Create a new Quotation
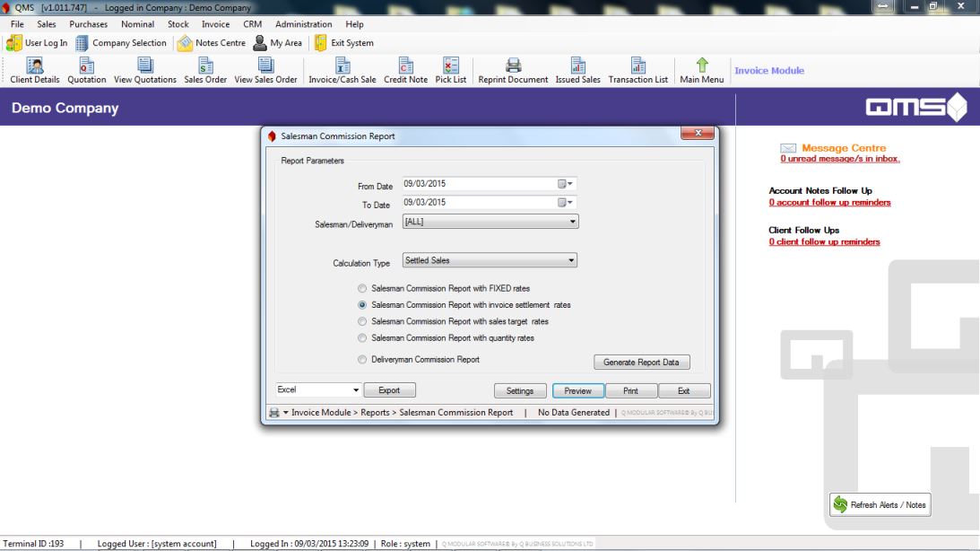The height and width of the screenshot is (551, 980). click(x=87, y=71)
